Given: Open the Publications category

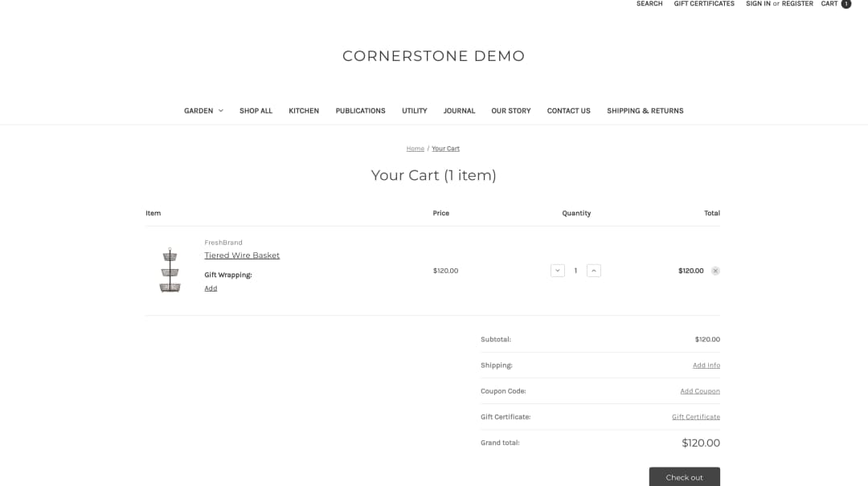Looking at the screenshot, I should coord(360,111).
